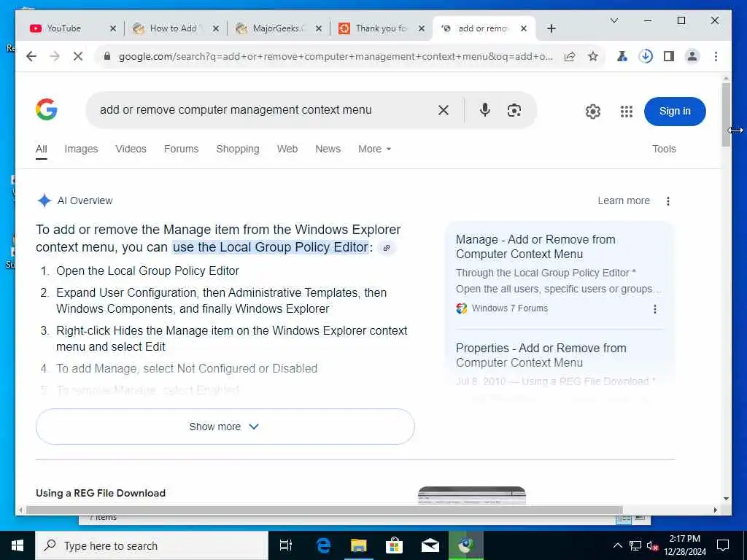The image size is (747, 560).
Task: Open Chrome Labs flask icon
Action: click(622, 56)
